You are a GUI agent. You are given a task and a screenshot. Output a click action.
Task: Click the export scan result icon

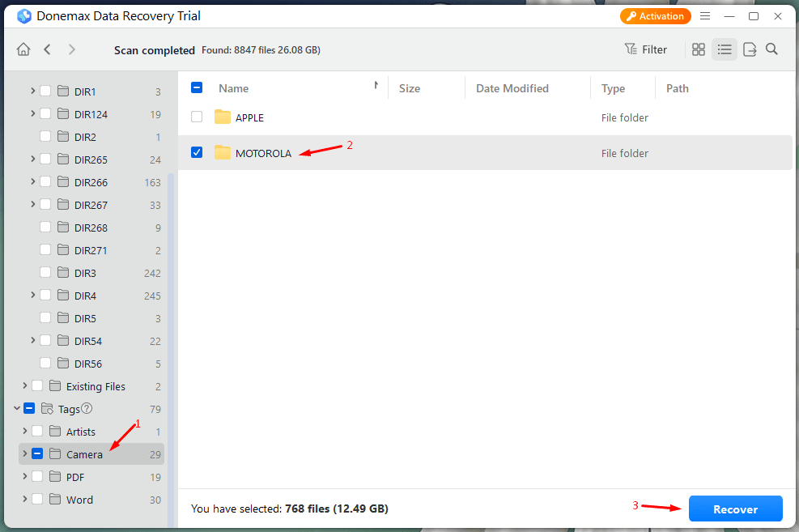click(x=750, y=49)
